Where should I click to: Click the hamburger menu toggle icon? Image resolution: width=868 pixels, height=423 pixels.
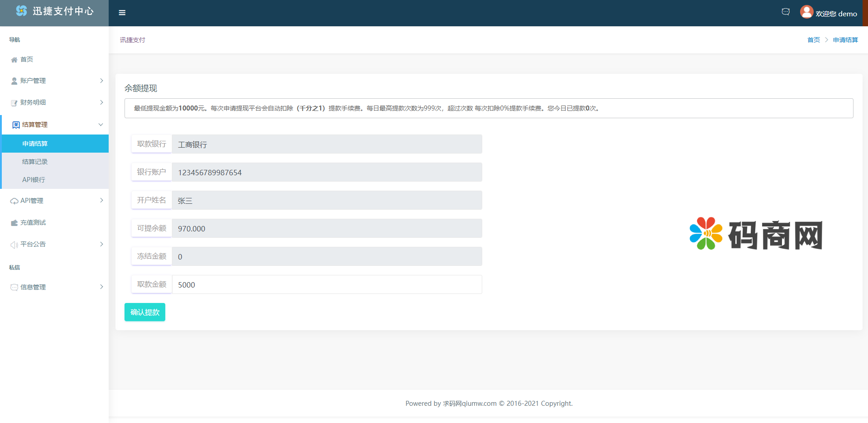coord(122,13)
